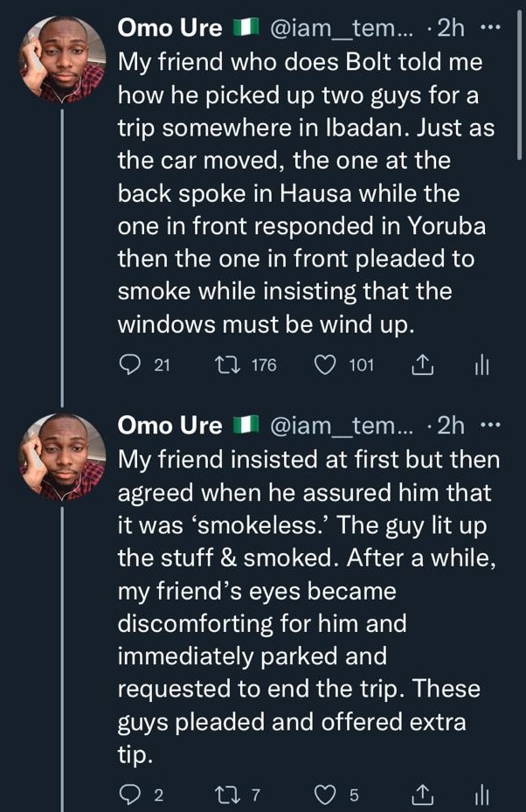This screenshot has height=812, width=526.
Task: Open more options menu on second tweet
Action: [491, 427]
